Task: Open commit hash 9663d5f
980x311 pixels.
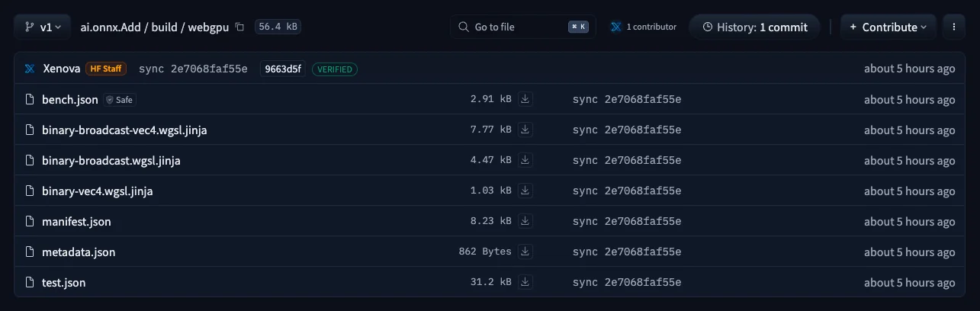Action: [283, 69]
